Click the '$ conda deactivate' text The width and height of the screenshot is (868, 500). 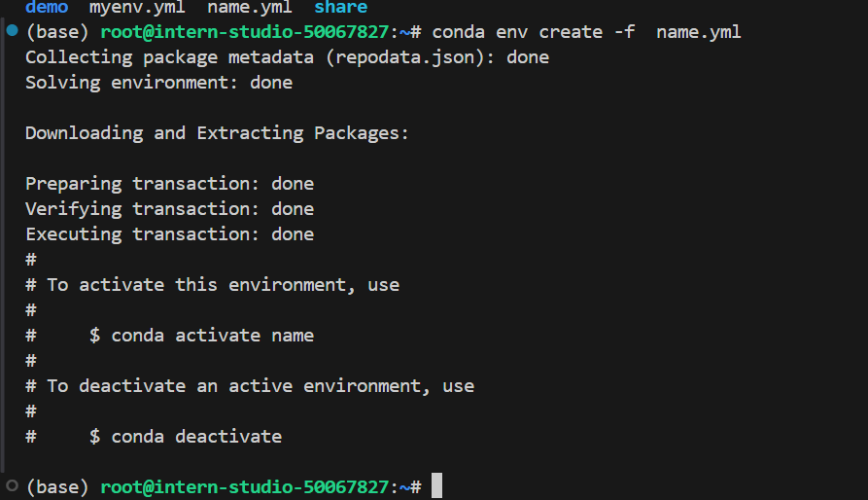tap(185, 437)
